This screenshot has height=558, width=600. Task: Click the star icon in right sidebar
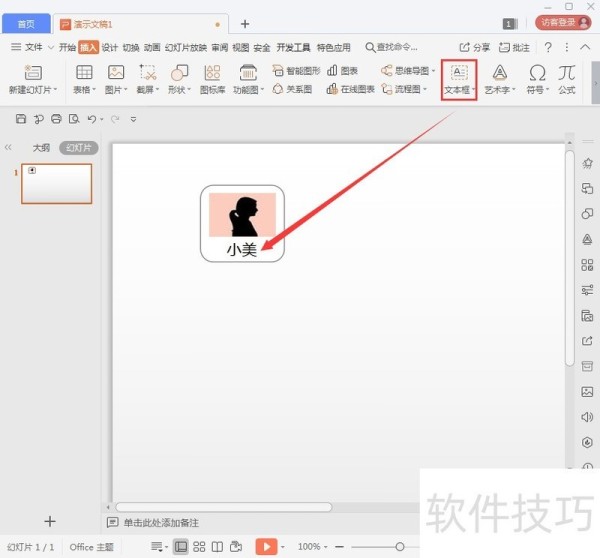(587, 163)
